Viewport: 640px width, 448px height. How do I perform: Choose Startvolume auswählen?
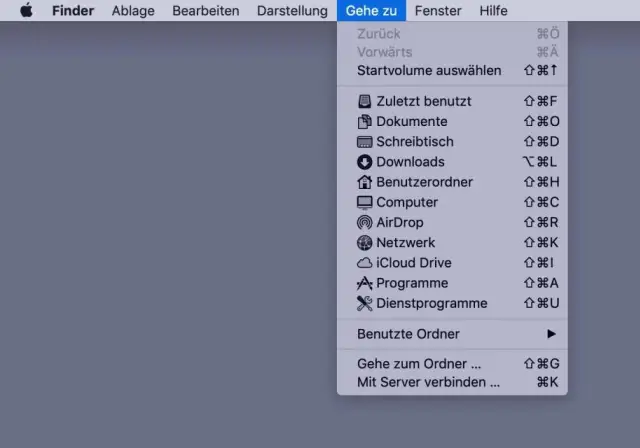tap(429, 71)
